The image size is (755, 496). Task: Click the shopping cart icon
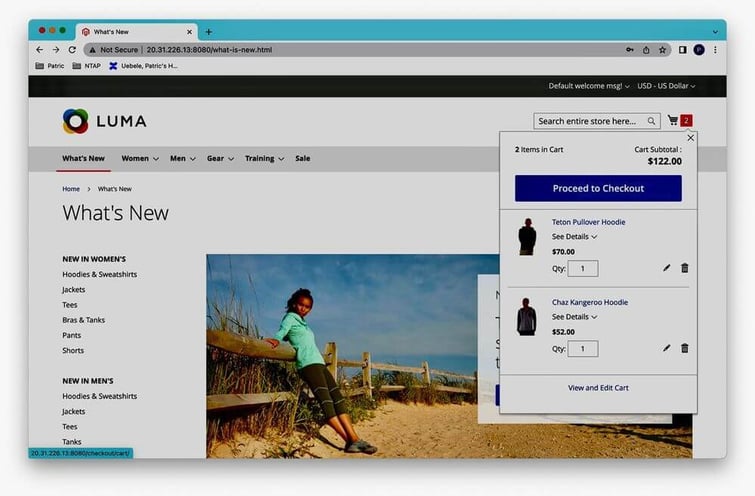(x=673, y=121)
